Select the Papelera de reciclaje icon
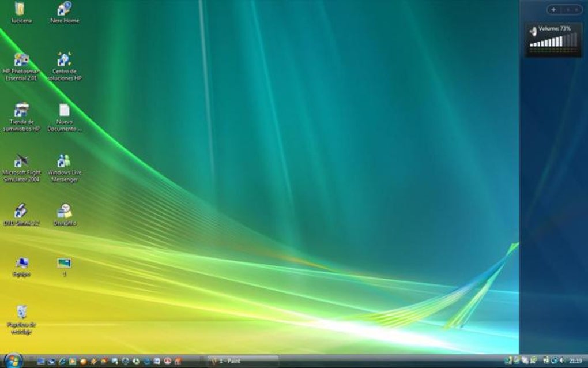Image resolution: width=588 pixels, height=368 pixels. point(21,320)
